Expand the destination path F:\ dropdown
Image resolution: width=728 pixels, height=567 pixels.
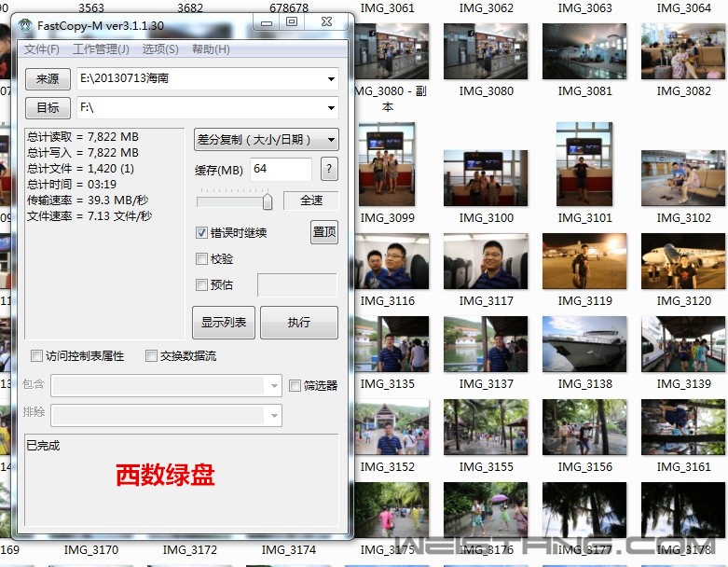(x=331, y=108)
